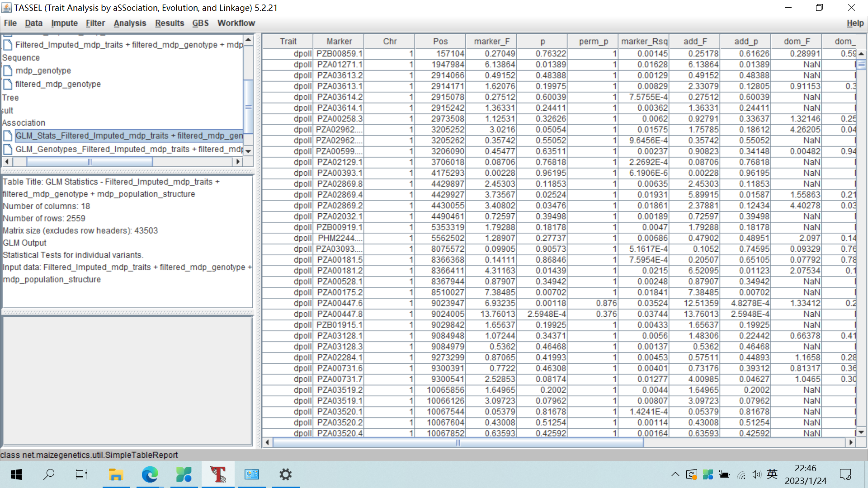This screenshot has height=488, width=868.
Task: Open Microsoft Edge from the taskbar
Action: (150, 474)
